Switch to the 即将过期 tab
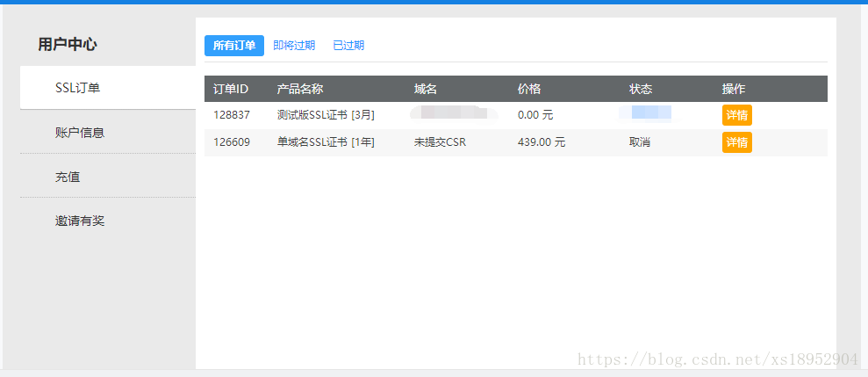The height and width of the screenshot is (377, 868). click(294, 46)
